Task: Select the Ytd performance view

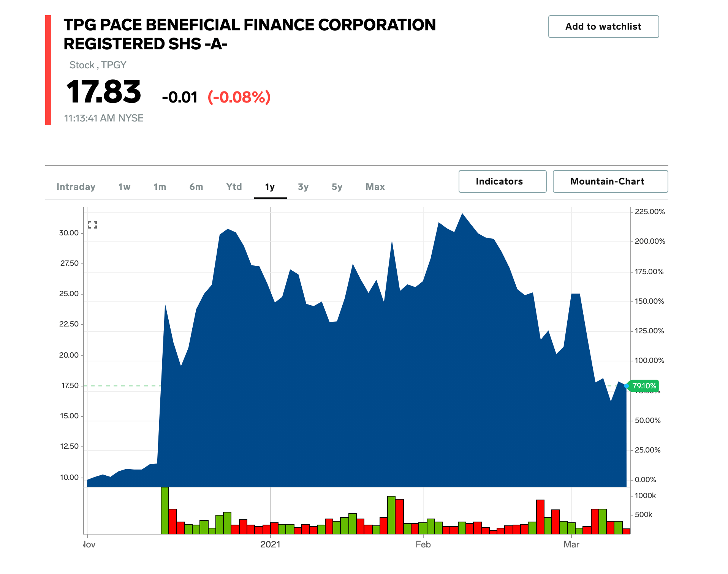Action: 233,186
